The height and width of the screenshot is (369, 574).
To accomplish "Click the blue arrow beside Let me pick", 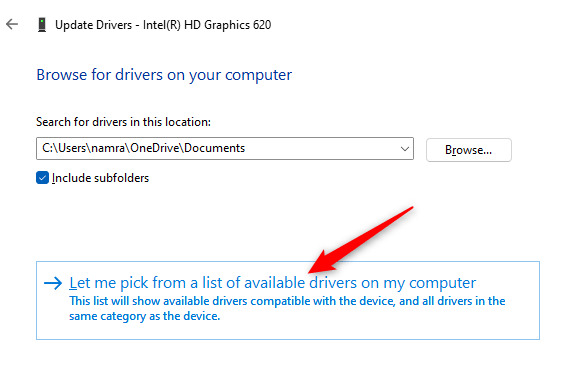I will coord(53,283).
